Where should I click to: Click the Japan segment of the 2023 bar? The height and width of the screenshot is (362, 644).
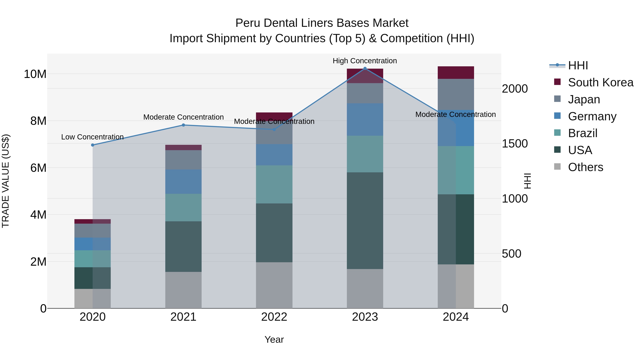tap(365, 93)
